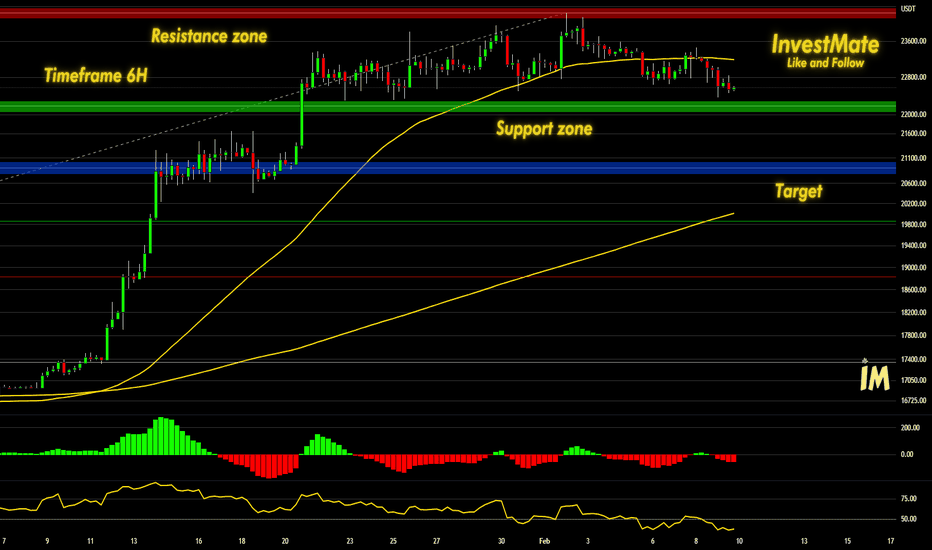Click the date label 9 on time axis
Screen dimensions: 932x550
tap(47, 541)
